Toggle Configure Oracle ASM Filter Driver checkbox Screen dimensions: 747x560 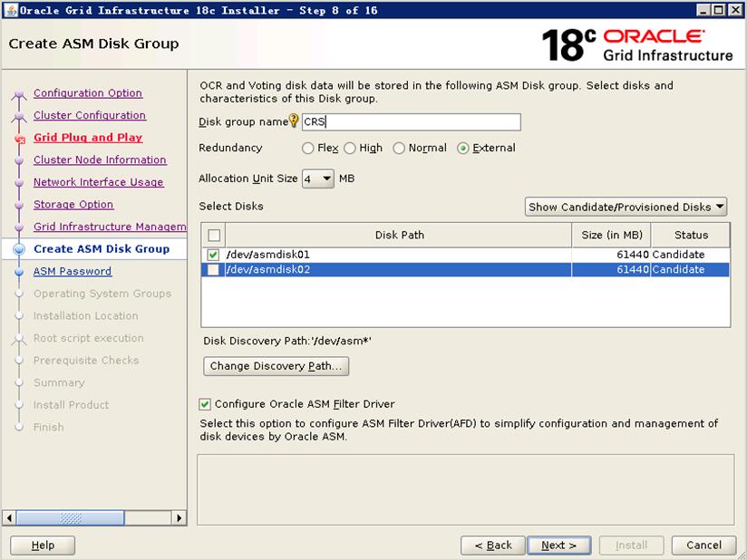pos(205,404)
